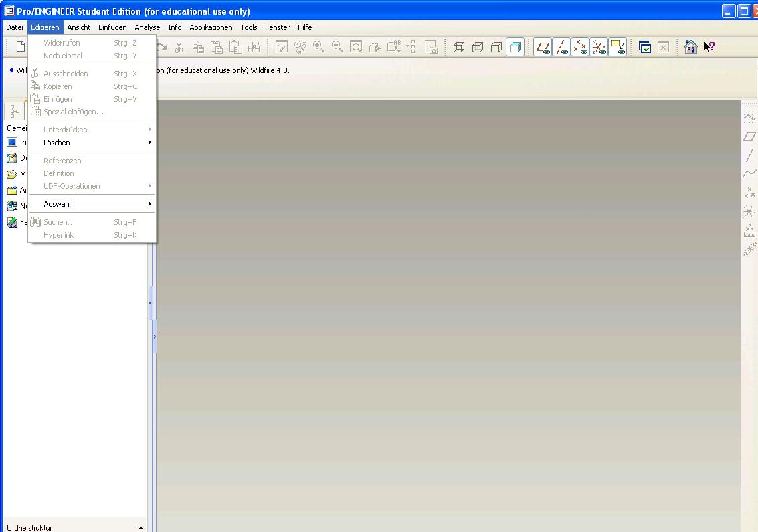Open the Applikationen menu
This screenshot has height=532, width=758.
[211, 27]
